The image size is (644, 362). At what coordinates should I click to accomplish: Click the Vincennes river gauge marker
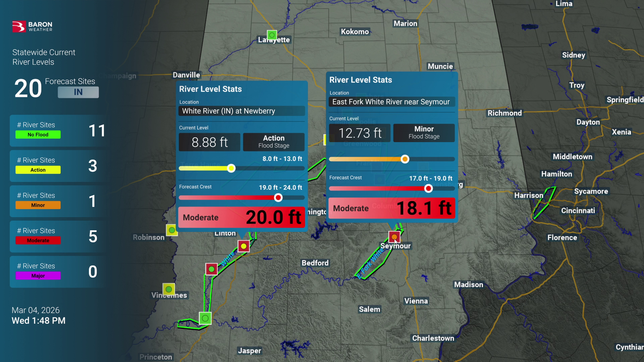(169, 289)
